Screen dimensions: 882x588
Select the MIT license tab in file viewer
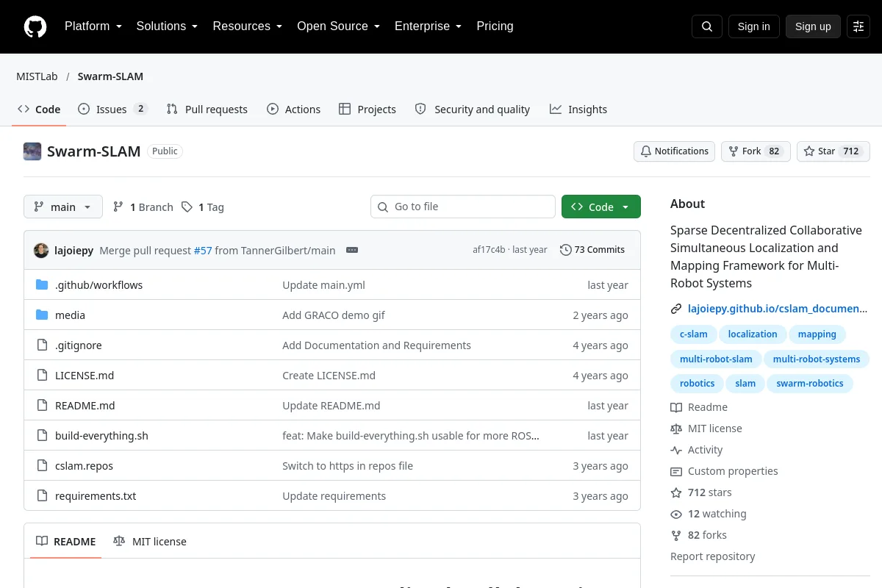point(150,542)
